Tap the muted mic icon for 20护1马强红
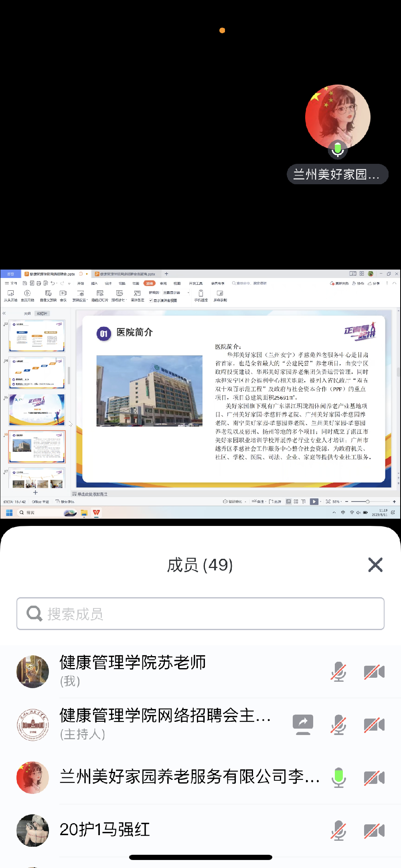This screenshot has width=401, height=868. 338,830
